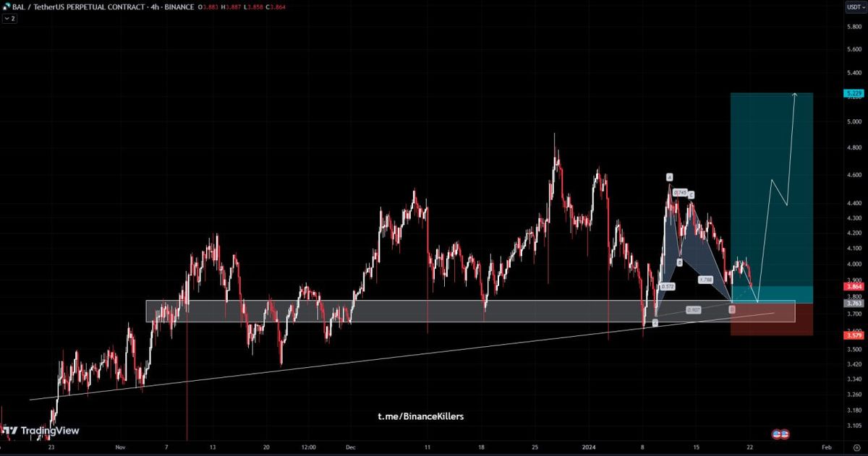Open the TradingView logo
The width and height of the screenshot is (868, 456).
pos(41,431)
